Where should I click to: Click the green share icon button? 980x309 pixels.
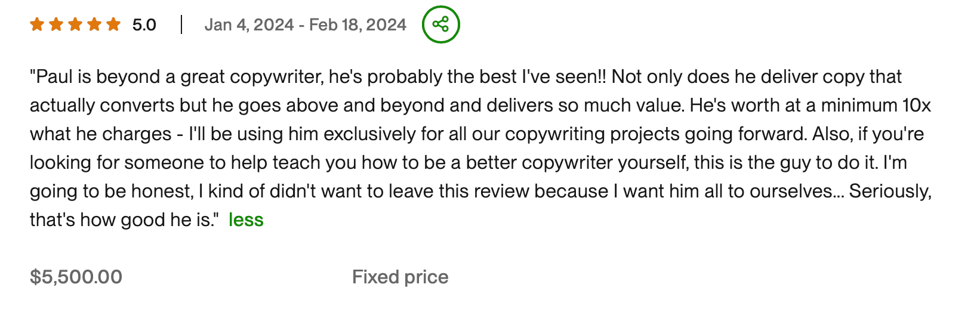[440, 24]
